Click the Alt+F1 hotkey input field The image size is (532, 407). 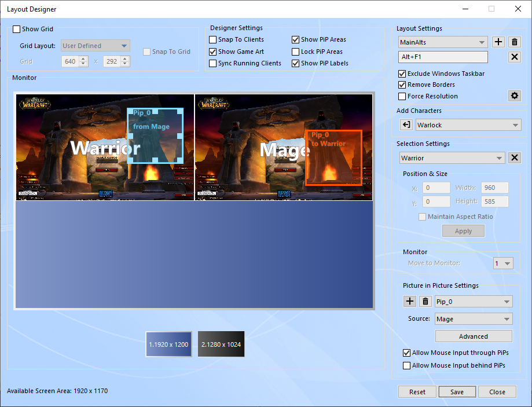(x=443, y=57)
